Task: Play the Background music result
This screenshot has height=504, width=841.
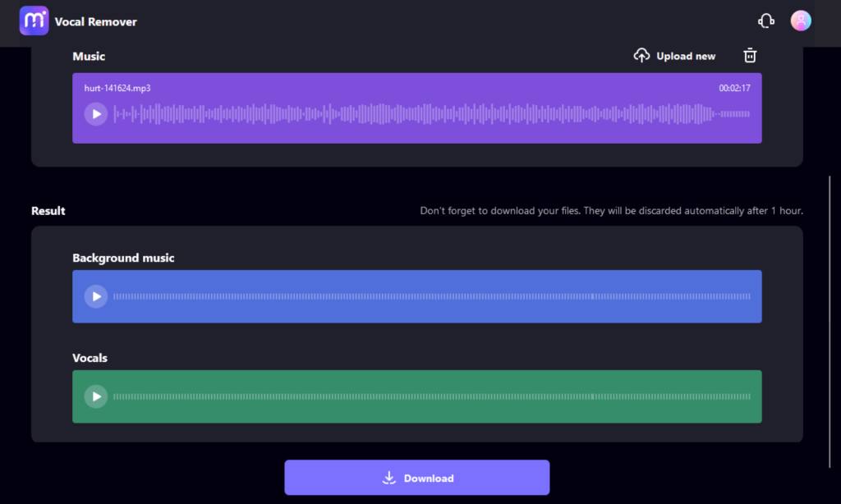Action: tap(96, 296)
